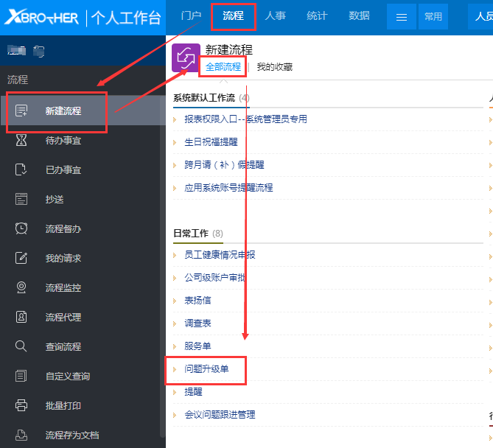Click the XBROTHER logo
The height and width of the screenshot is (448, 493).
coord(41,17)
